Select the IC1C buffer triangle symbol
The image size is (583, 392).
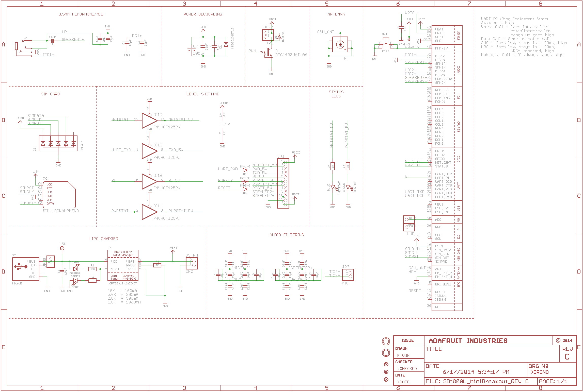click(150, 151)
